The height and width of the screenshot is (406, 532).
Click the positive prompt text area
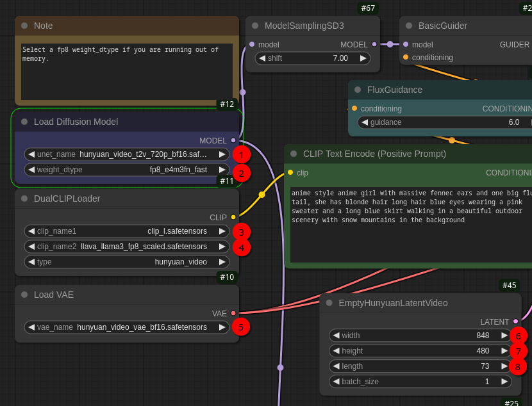tap(411, 225)
